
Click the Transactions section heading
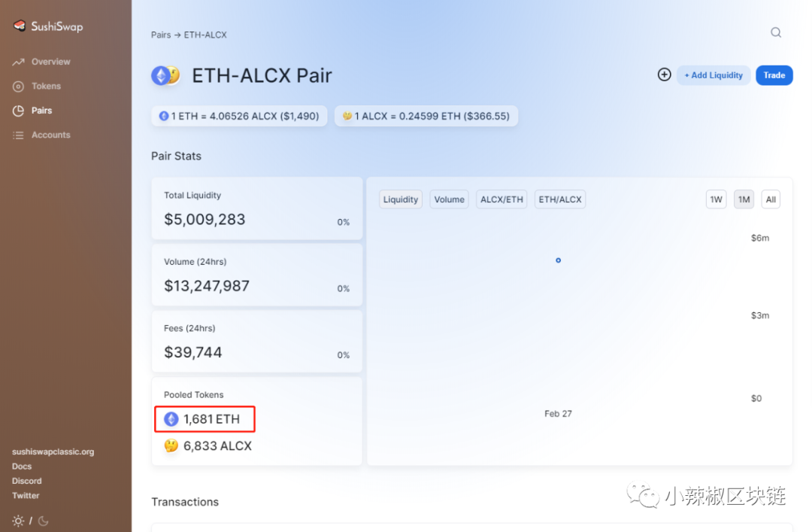click(185, 502)
